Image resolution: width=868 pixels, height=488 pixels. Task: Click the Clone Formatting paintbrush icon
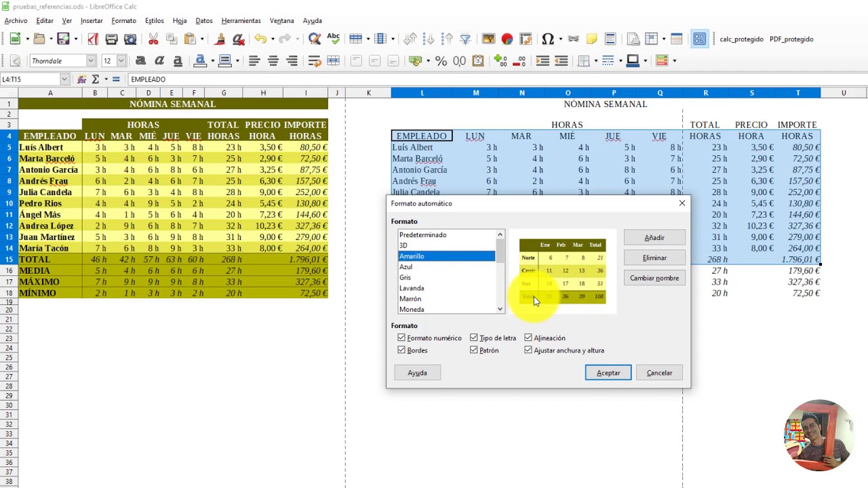coord(220,39)
